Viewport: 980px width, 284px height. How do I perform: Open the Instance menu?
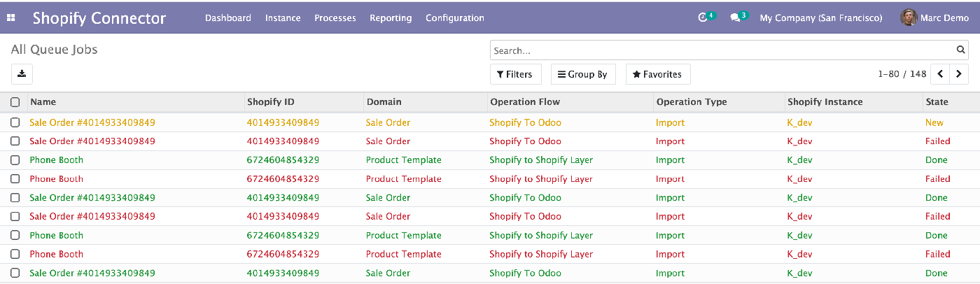coord(283,18)
